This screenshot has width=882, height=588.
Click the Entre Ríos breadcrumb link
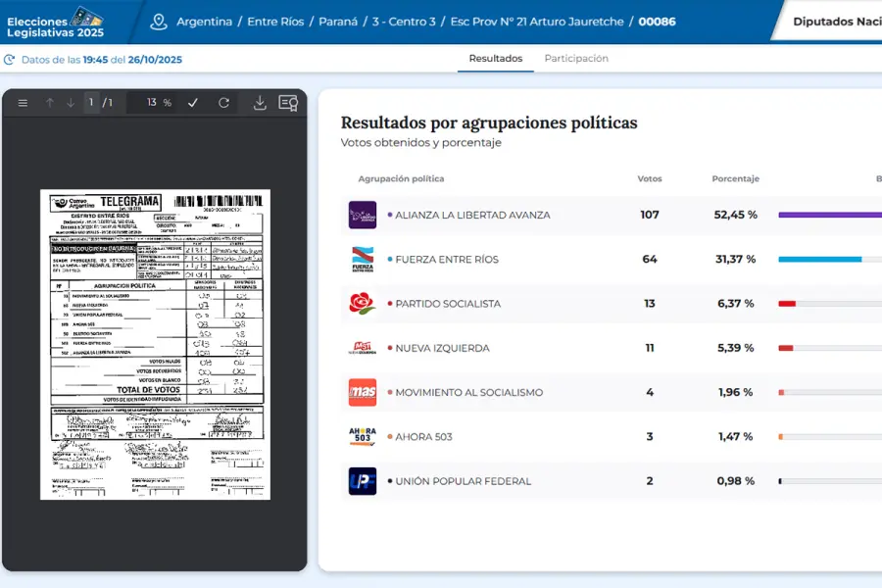coord(276,22)
